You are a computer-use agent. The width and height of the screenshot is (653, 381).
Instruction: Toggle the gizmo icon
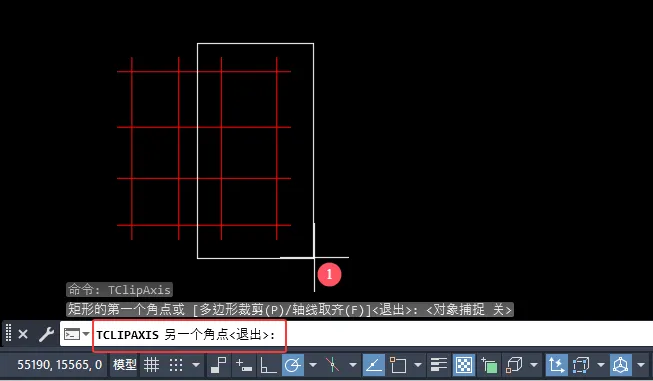point(621,365)
